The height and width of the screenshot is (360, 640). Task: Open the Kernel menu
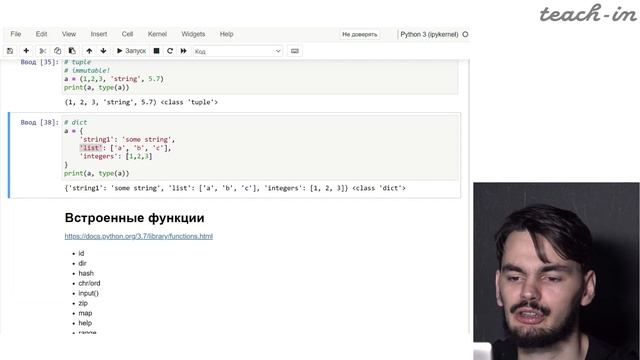click(157, 34)
